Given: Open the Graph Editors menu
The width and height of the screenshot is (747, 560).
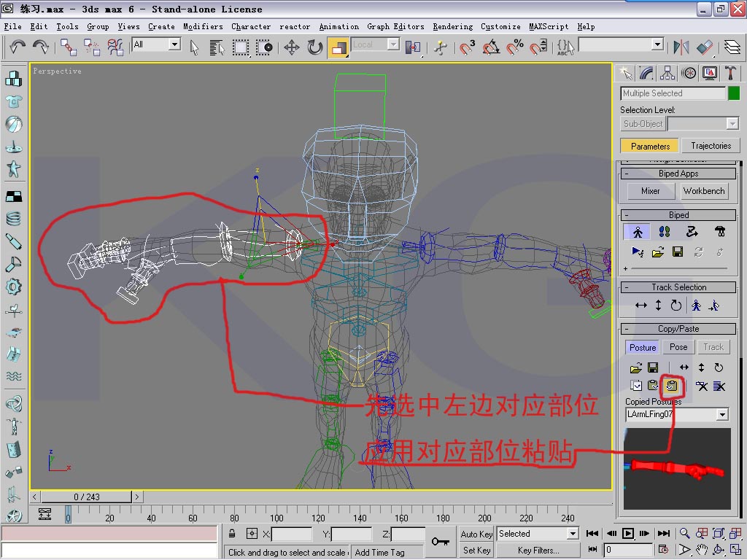Looking at the screenshot, I should [x=395, y=27].
